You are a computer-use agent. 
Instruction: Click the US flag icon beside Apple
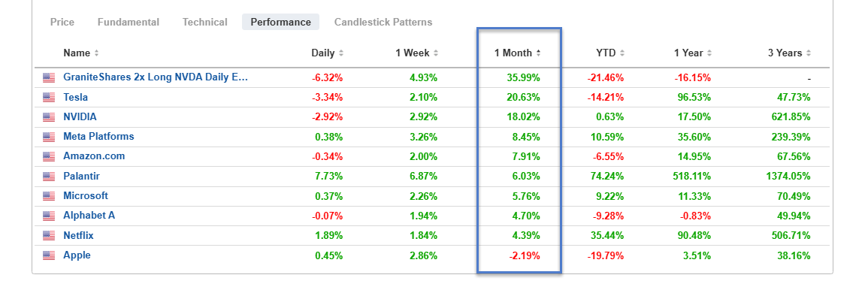[x=49, y=255]
